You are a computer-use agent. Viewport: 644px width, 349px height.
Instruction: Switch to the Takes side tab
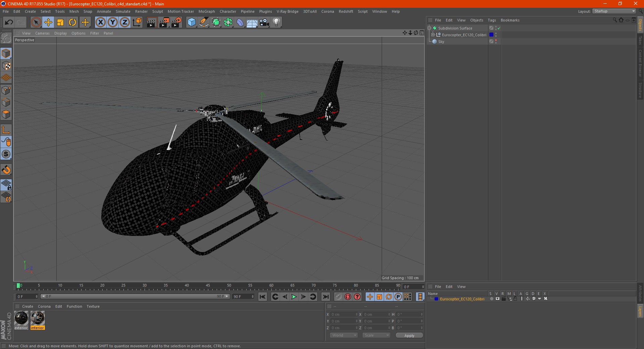(x=640, y=41)
